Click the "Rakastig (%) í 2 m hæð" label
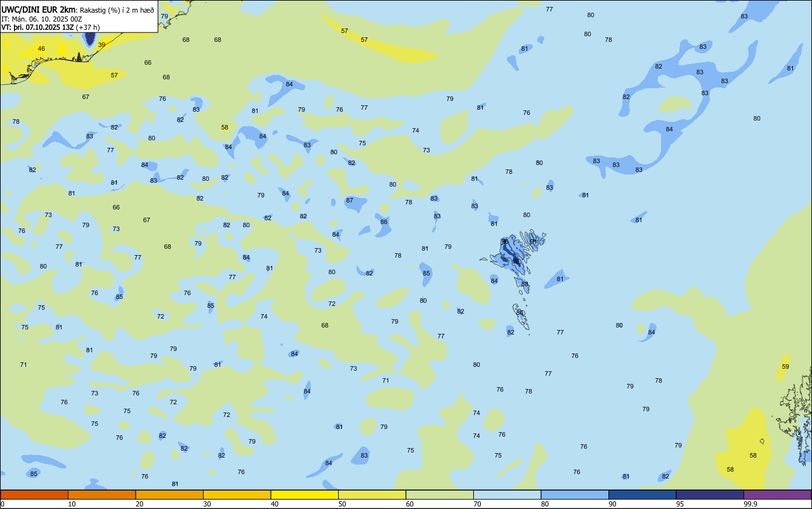The height and width of the screenshot is (509, 812). click(117, 10)
